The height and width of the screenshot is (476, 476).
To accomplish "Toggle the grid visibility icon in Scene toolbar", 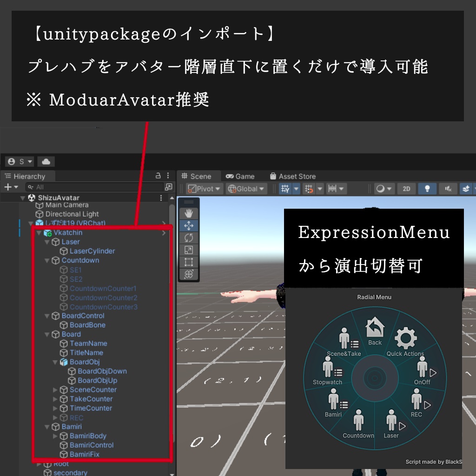I will [x=284, y=189].
